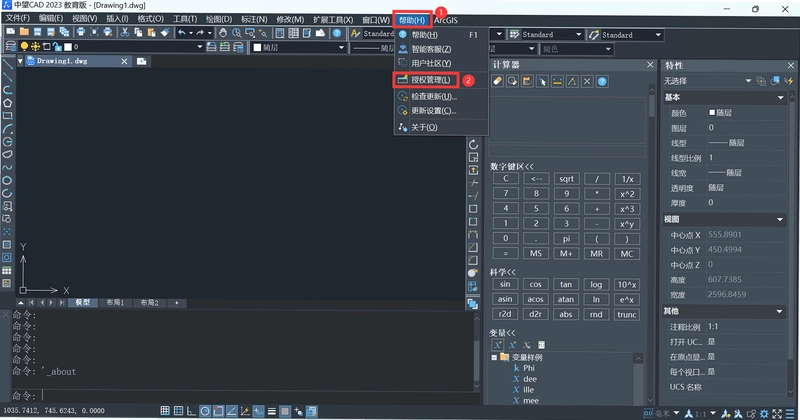Click the sqrt calculator button
Screen dimensions: 800x420
click(x=566, y=179)
